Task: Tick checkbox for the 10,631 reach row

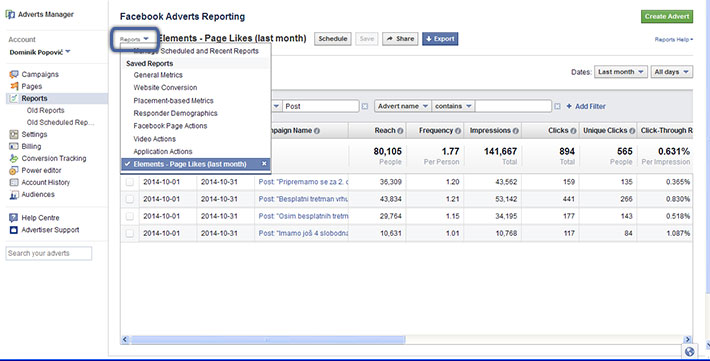Action: (130, 233)
